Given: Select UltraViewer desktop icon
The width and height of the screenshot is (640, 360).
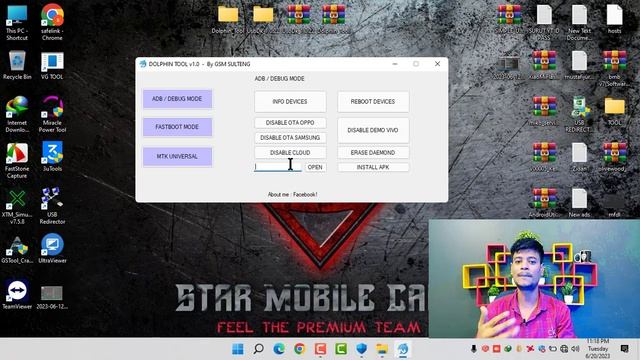Looking at the screenshot, I should [x=52, y=249].
